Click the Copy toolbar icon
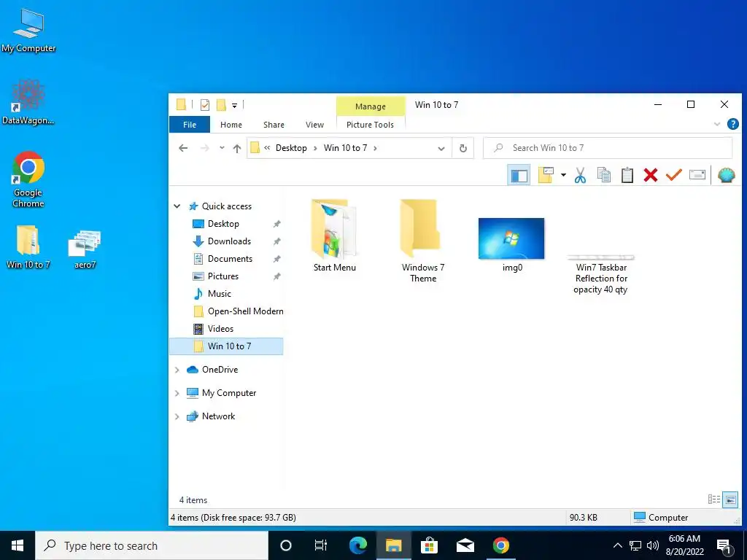 [603, 175]
